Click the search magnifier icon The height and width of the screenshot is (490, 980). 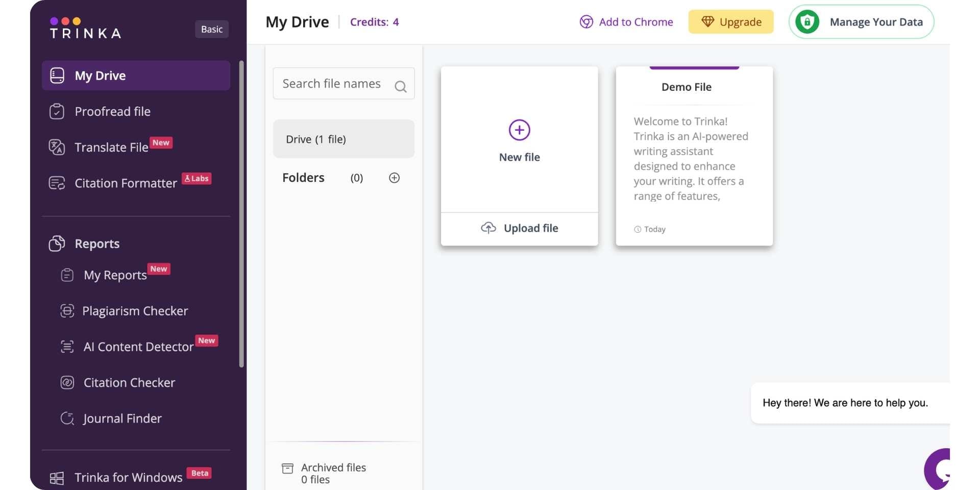(x=401, y=87)
